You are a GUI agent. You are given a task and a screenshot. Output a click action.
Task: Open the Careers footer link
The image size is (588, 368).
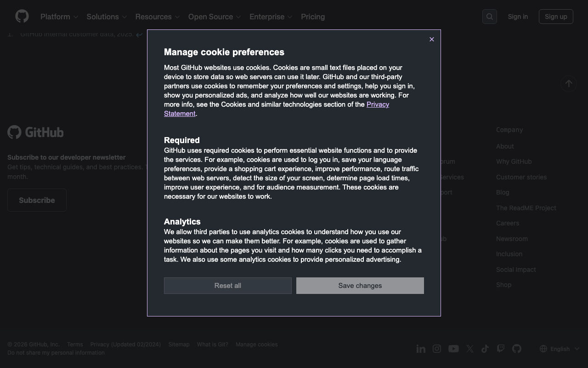click(508, 223)
